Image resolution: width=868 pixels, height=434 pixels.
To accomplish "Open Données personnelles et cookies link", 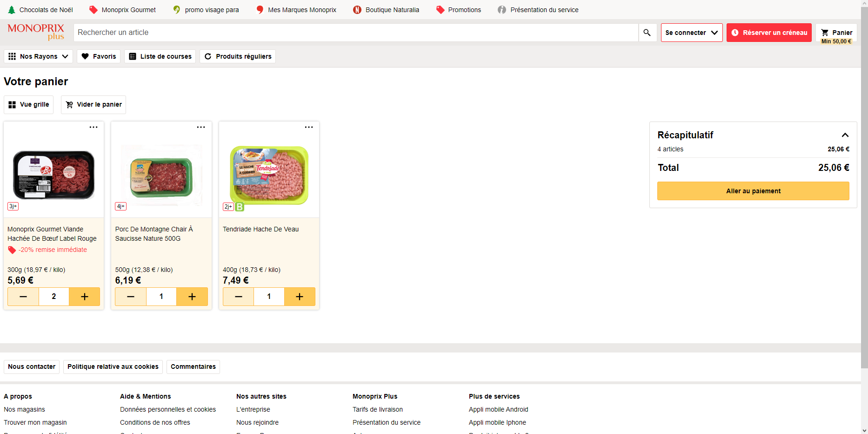I will click(168, 409).
